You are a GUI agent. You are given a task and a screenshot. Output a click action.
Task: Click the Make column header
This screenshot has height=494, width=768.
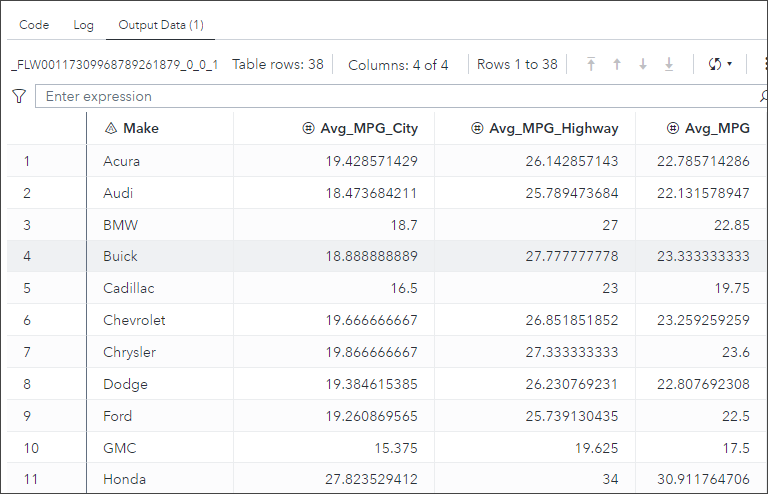(160, 128)
